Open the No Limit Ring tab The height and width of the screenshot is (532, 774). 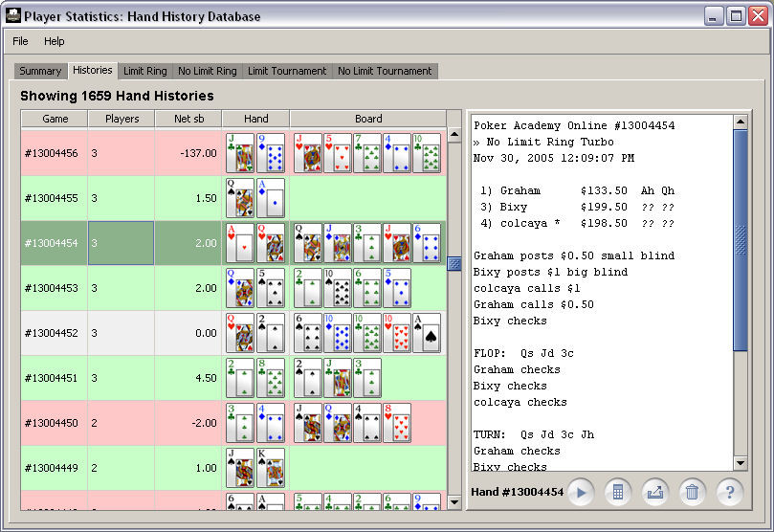click(x=208, y=71)
